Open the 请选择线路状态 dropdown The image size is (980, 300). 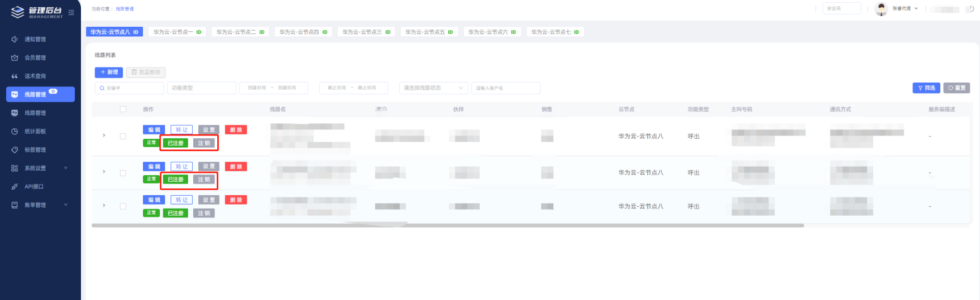(433, 88)
